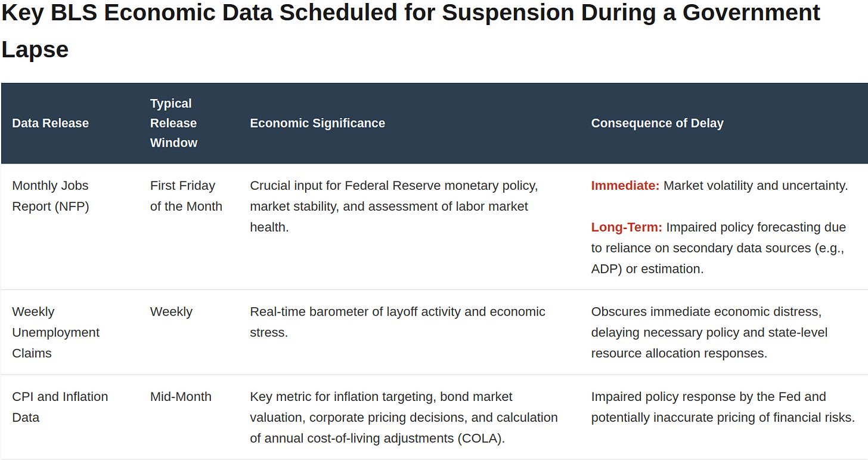Click the Consequence of Delay column header
This screenshot has height=460, width=868.
click(x=657, y=123)
